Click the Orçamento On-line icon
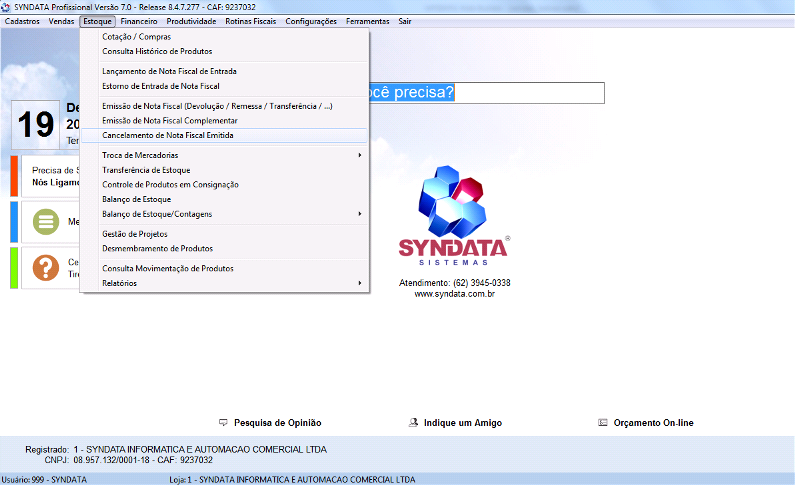The image size is (795, 485). click(603, 423)
